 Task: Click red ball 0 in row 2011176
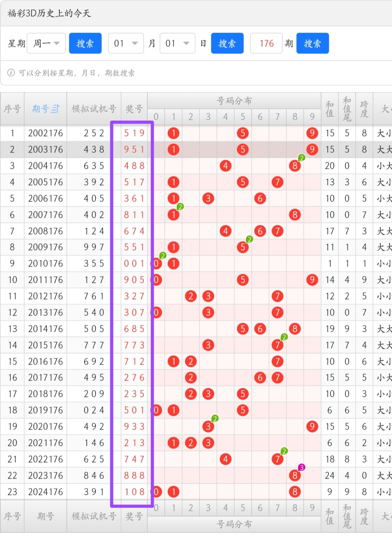point(156,280)
